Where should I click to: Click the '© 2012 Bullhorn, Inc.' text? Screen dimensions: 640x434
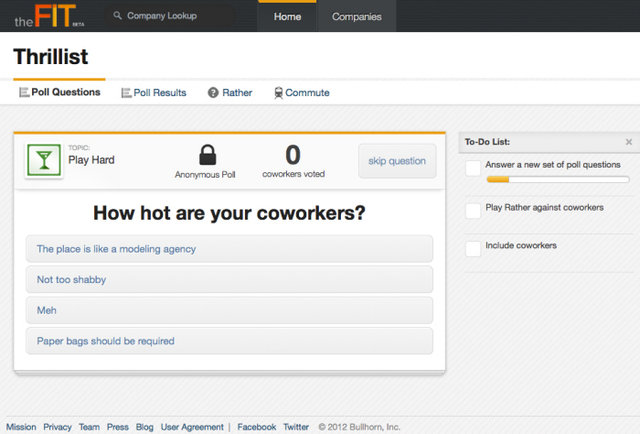(359, 427)
